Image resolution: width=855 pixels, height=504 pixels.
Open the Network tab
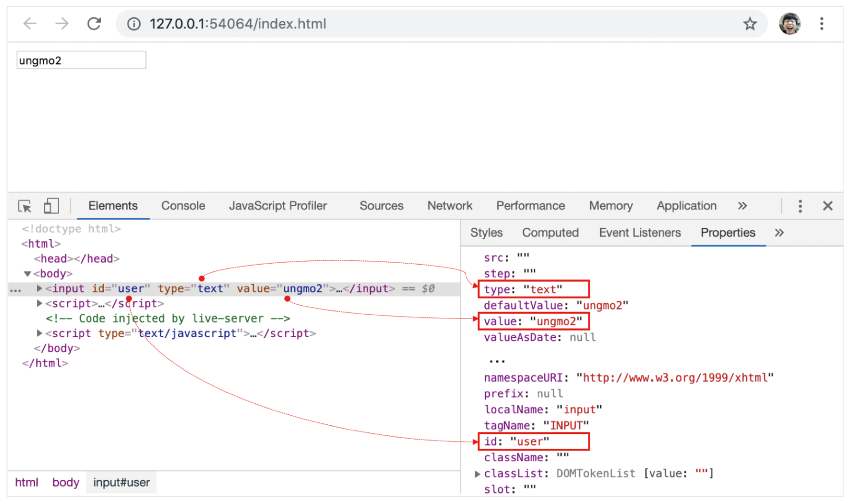point(450,206)
